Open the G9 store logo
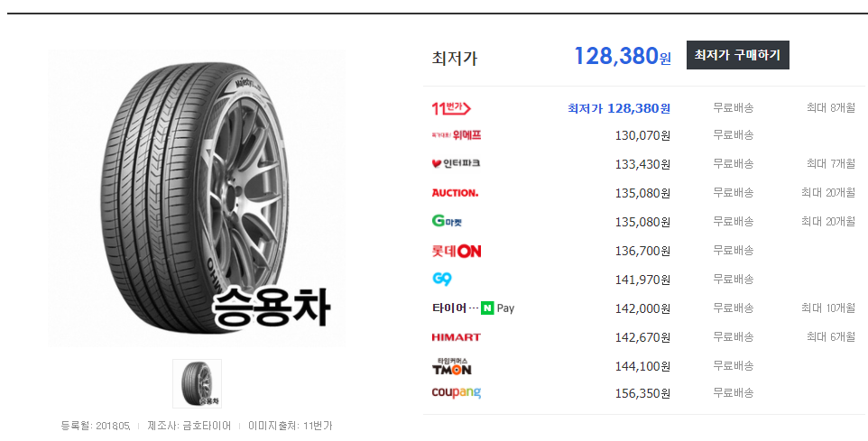Viewport: 868px width, 441px height. click(442, 280)
